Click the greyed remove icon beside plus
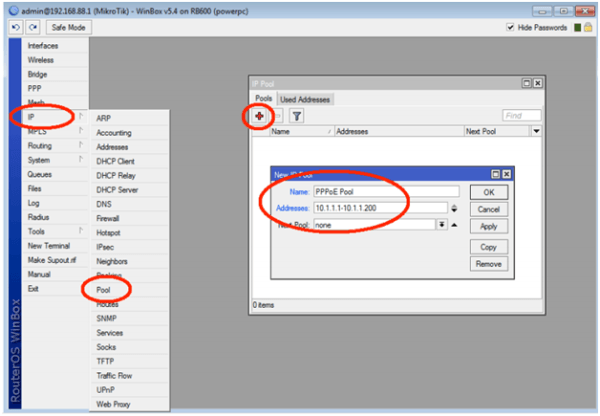 (x=278, y=116)
